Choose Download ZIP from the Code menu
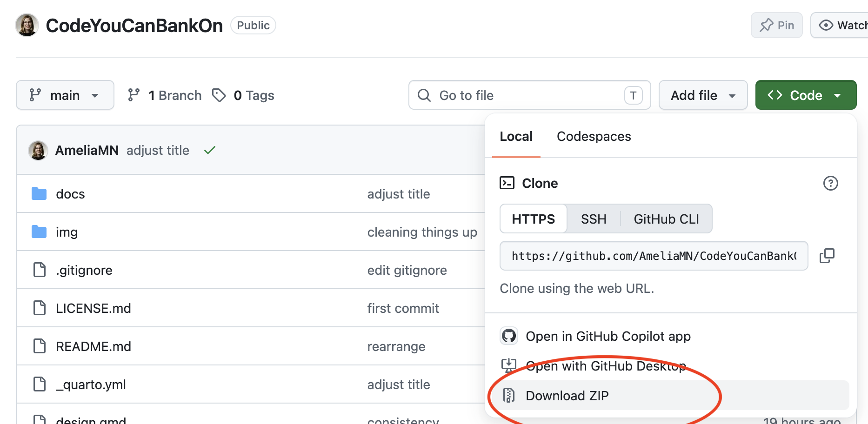868x424 pixels. [671, 395]
